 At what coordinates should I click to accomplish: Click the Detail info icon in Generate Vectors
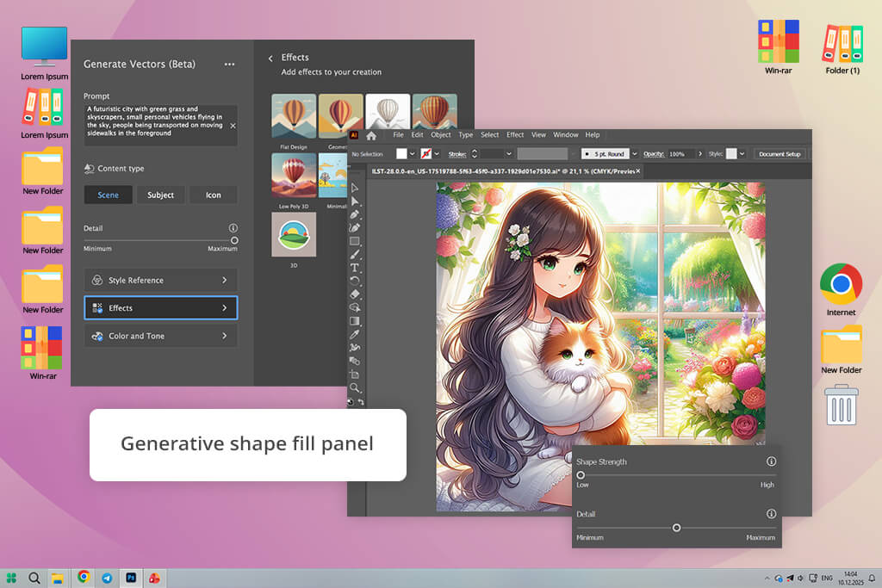[x=233, y=227]
